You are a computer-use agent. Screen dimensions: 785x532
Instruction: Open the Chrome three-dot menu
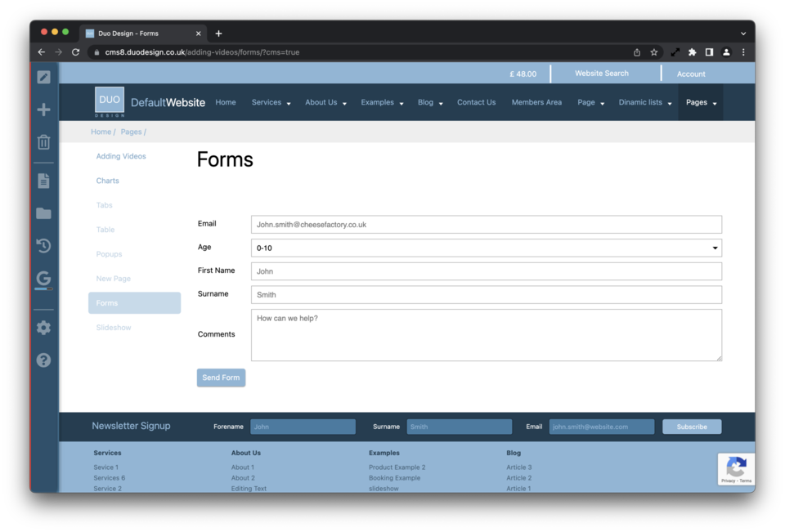(743, 52)
